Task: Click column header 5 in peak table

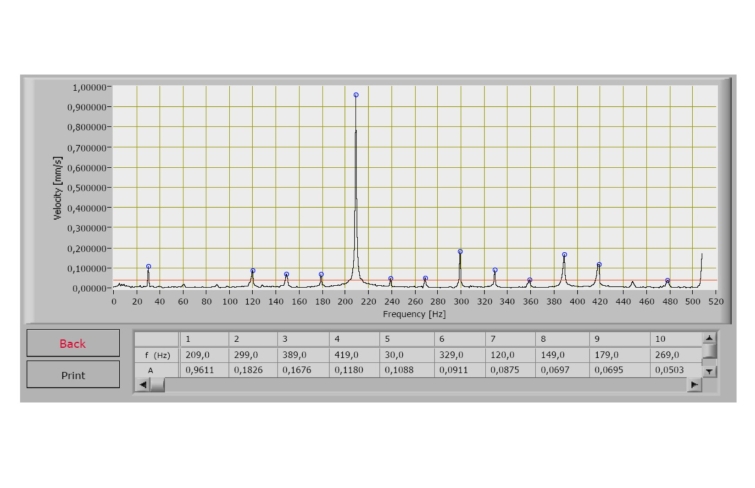Action: point(407,339)
